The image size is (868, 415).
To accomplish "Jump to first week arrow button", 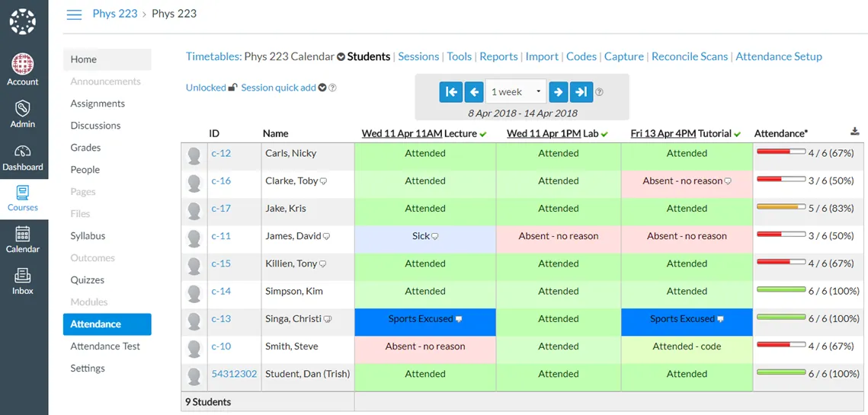I will [x=450, y=92].
